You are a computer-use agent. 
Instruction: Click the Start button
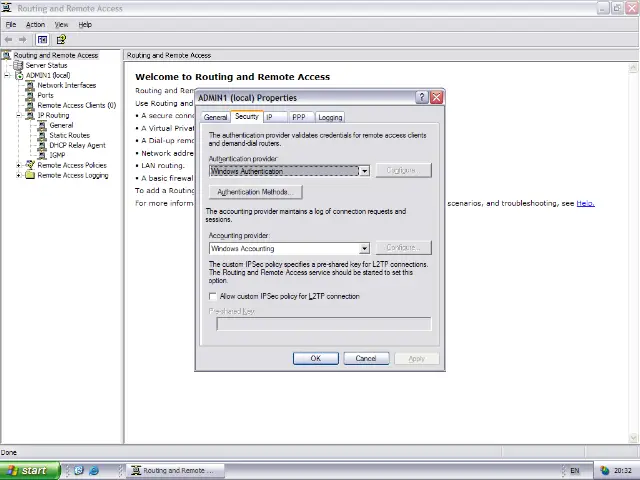pyautogui.click(x=30, y=471)
